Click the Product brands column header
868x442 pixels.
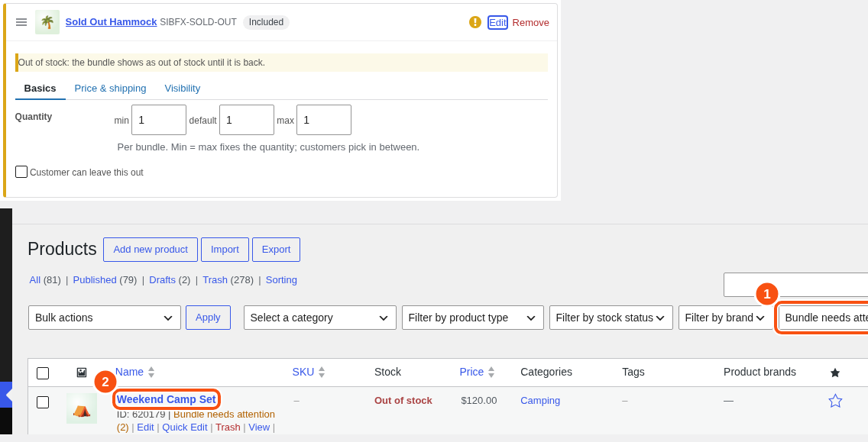tap(759, 373)
